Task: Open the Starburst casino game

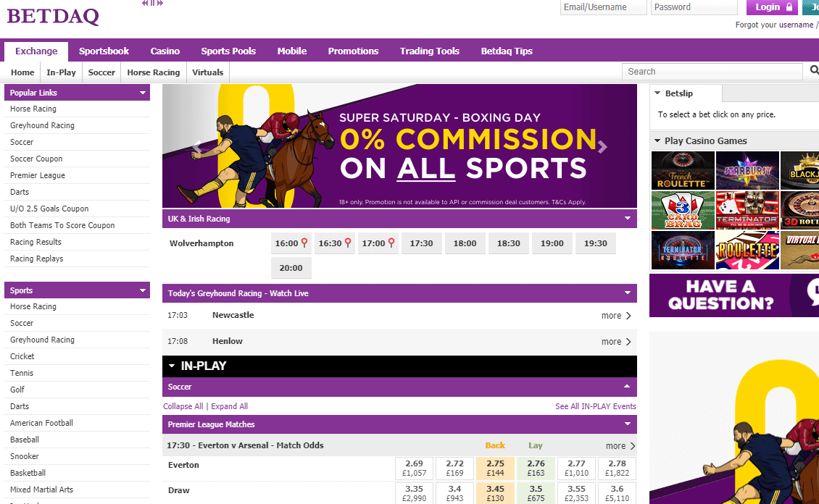Action: [x=747, y=171]
